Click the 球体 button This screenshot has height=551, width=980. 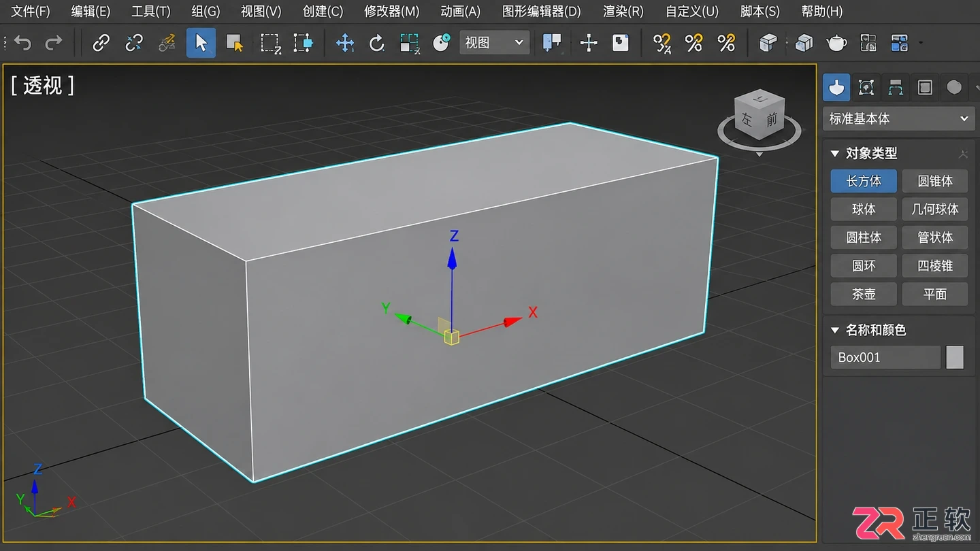click(864, 209)
